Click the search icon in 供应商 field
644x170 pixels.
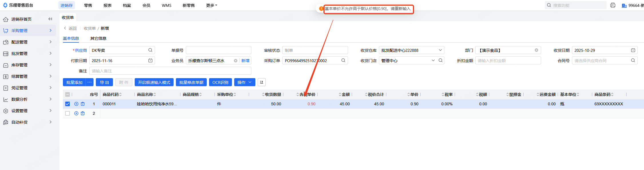click(150, 50)
